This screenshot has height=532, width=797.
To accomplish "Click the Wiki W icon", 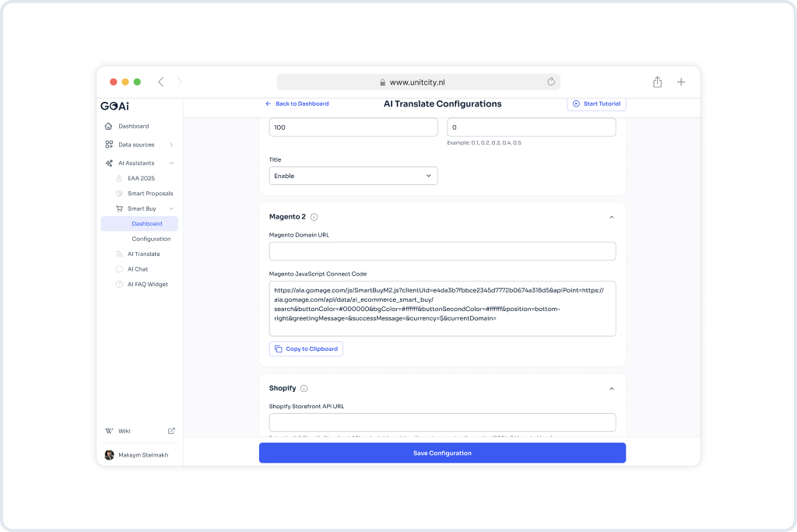I will (109, 431).
